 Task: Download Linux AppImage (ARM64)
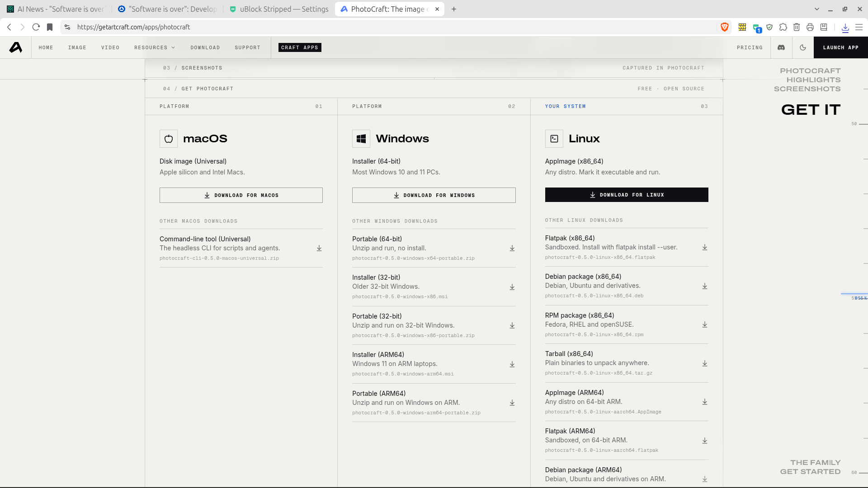tap(705, 402)
